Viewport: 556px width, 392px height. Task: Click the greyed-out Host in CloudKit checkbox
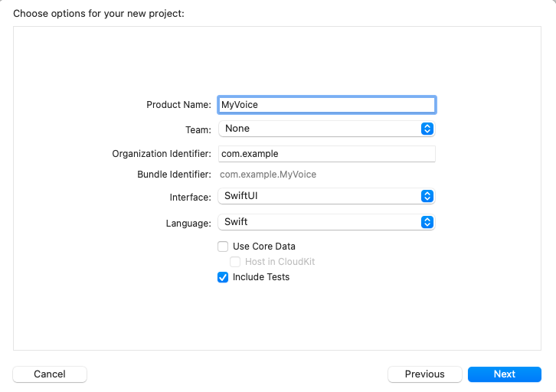[235, 262]
